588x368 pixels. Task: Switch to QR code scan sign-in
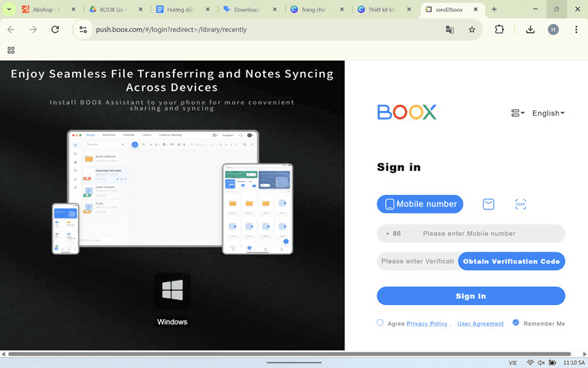pos(521,204)
